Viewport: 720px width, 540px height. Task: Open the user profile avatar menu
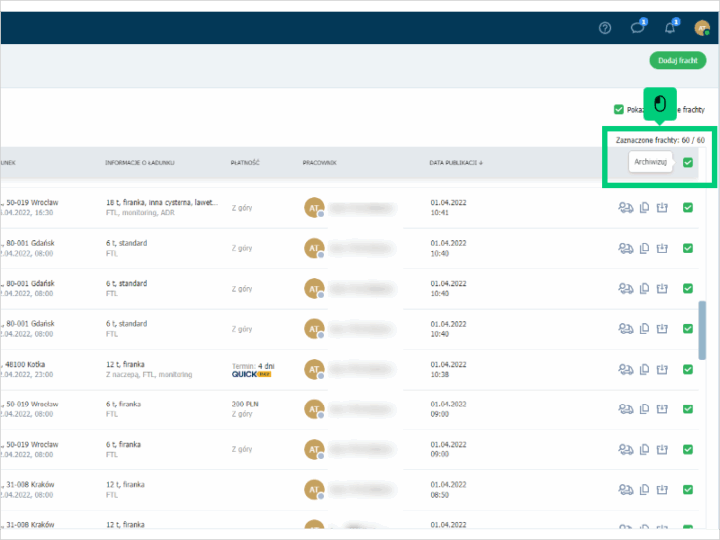(702, 28)
